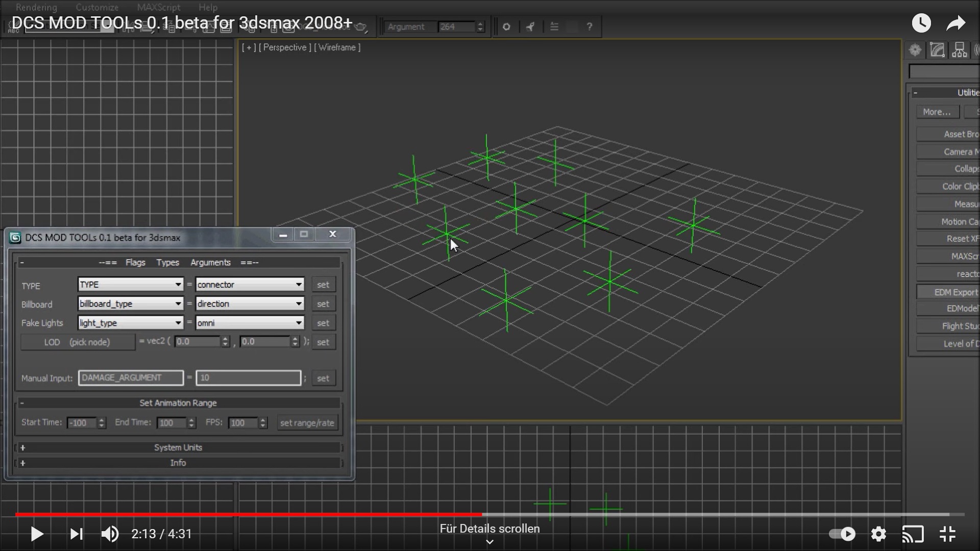Click the list lines icon in toolbar
Image resolution: width=980 pixels, height=551 pixels.
click(554, 27)
